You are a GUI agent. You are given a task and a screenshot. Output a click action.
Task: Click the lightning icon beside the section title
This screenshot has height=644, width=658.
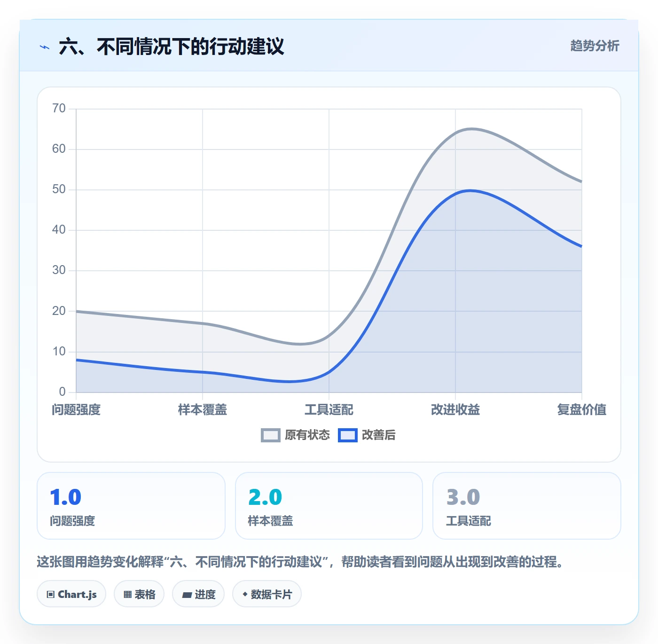(45, 47)
